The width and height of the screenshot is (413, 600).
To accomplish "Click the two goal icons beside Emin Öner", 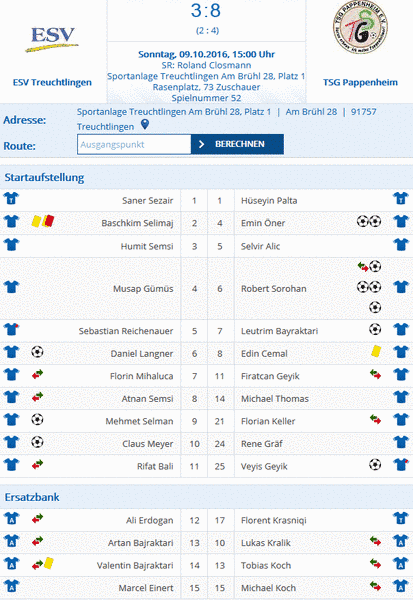I will click(369, 221).
